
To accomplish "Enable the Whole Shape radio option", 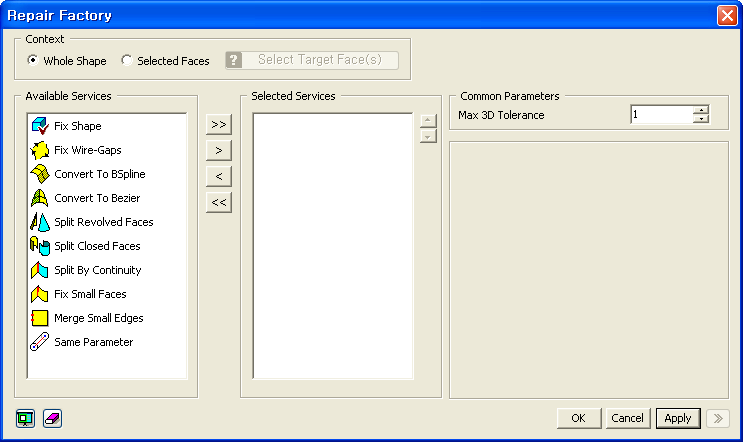I will pyautogui.click(x=33, y=61).
